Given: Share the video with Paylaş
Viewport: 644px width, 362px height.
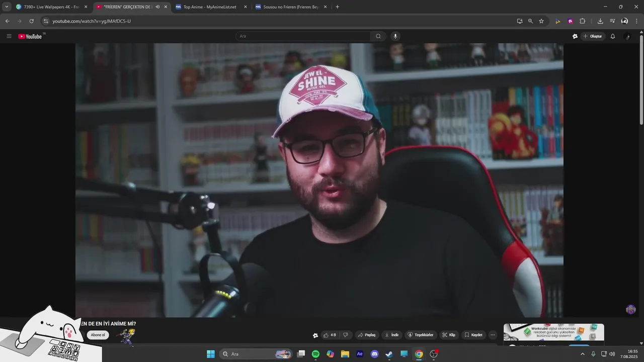Looking at the screenshot, I should tap(367, 335).
